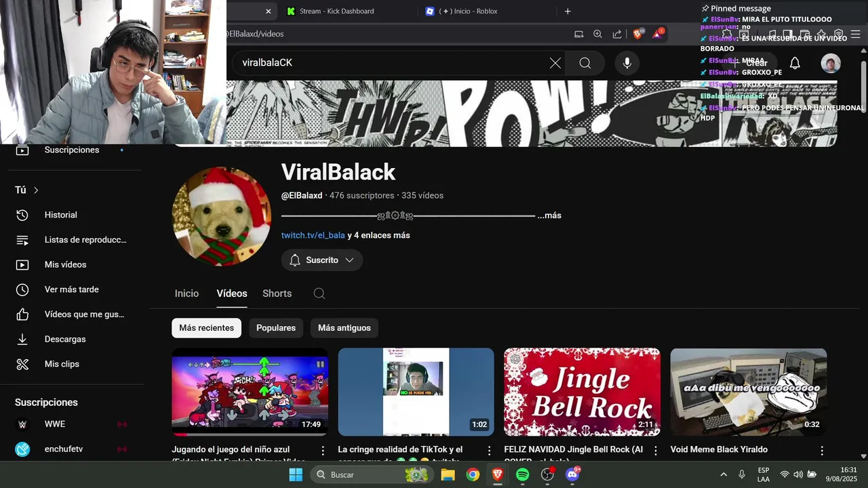Switch to the Shorts channel tab

point(277,293)
